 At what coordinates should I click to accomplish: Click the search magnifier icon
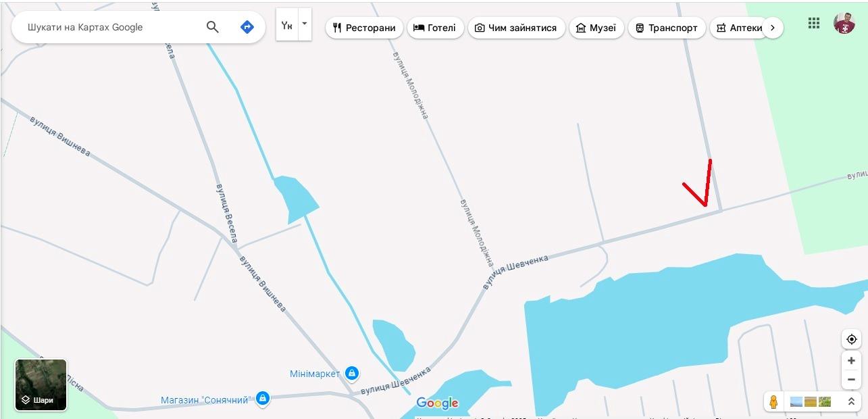coord(213,27)
